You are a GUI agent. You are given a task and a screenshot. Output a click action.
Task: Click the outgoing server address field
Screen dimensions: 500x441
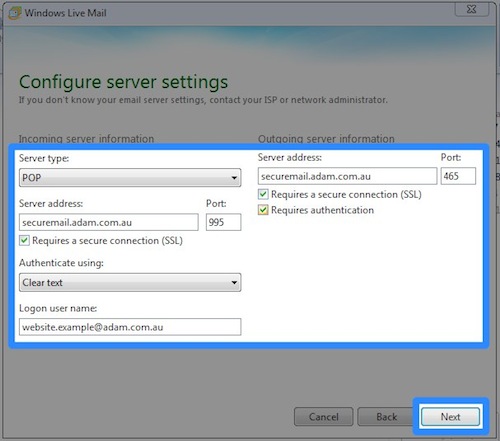[x=347, y=176]
